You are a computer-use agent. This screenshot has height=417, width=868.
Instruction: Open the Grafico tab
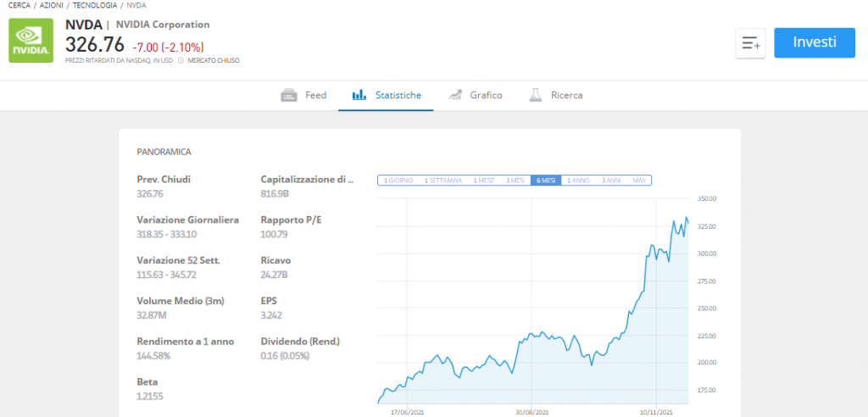coord(476,95)
